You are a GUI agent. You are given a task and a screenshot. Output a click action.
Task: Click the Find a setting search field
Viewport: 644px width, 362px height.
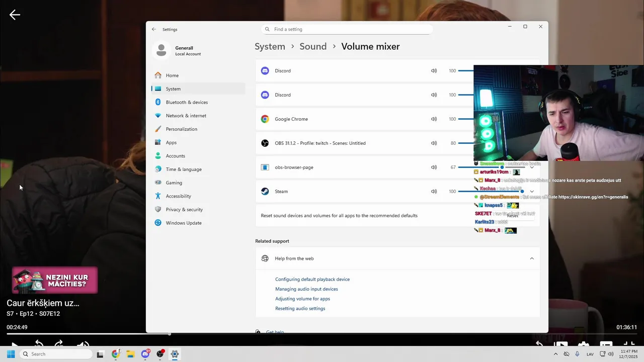pos(347,29)
